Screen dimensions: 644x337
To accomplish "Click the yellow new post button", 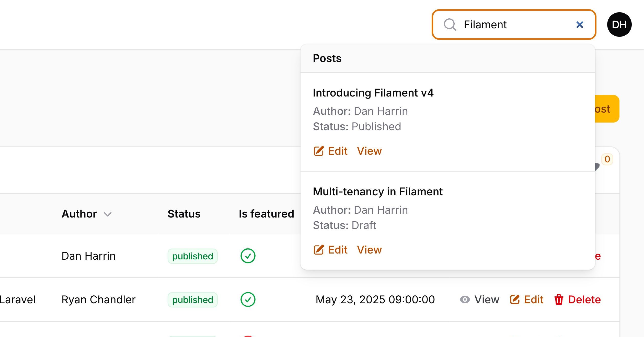I will pos(607,109).
